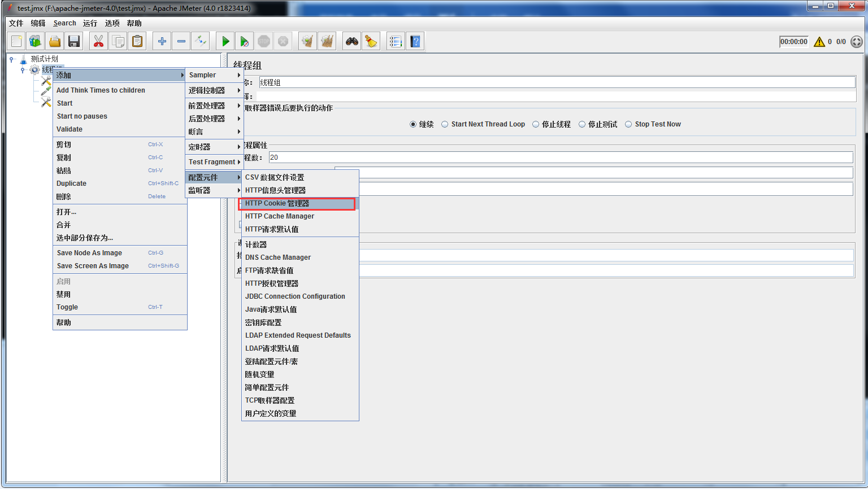The width and height of the screenshot is (868, 489).
Task: Open search using the binoculars icon
Action: point(351,41)
